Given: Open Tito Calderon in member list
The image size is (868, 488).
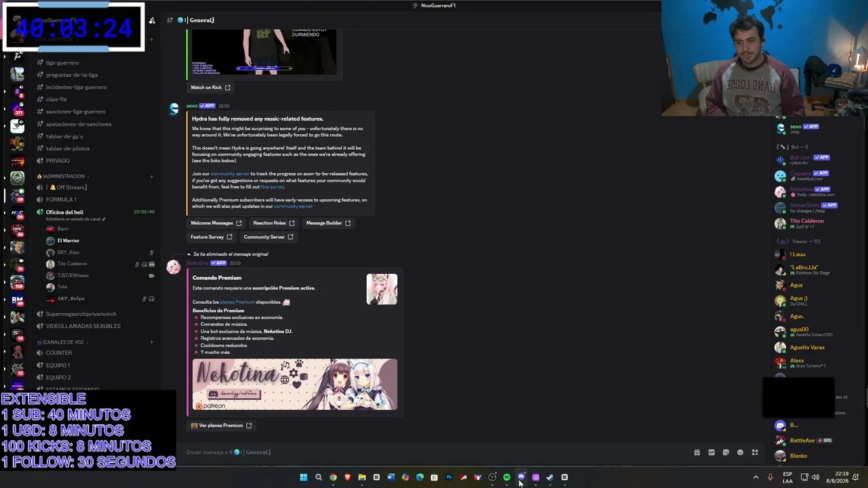Looking at the screenshot, I should (807, 221).
